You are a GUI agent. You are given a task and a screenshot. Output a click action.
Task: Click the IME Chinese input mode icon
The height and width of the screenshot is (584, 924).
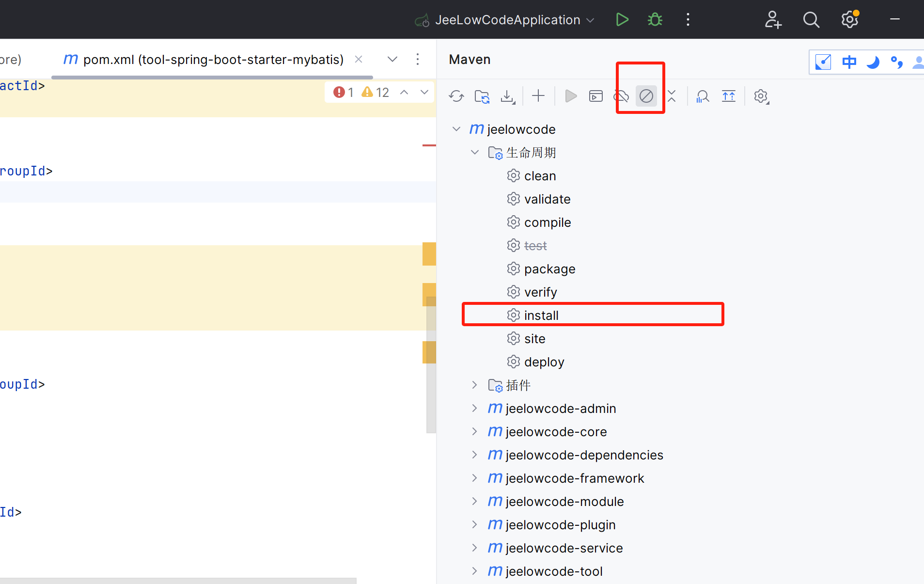(x=849, y=62)
